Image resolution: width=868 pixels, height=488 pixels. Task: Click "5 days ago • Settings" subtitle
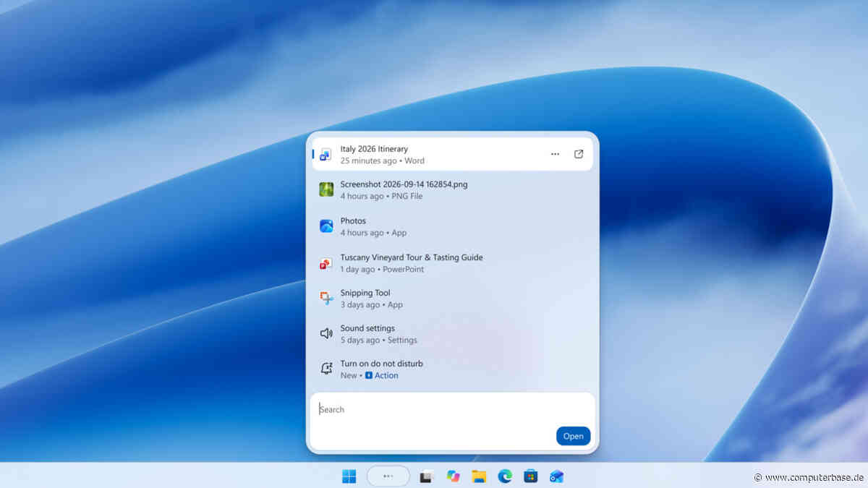tap(378, 340)
